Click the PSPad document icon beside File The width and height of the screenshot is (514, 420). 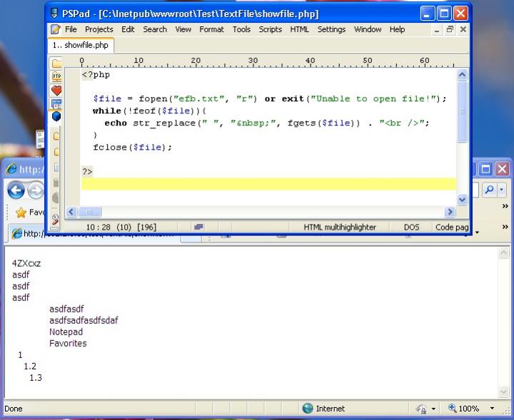tap(56, 29)
